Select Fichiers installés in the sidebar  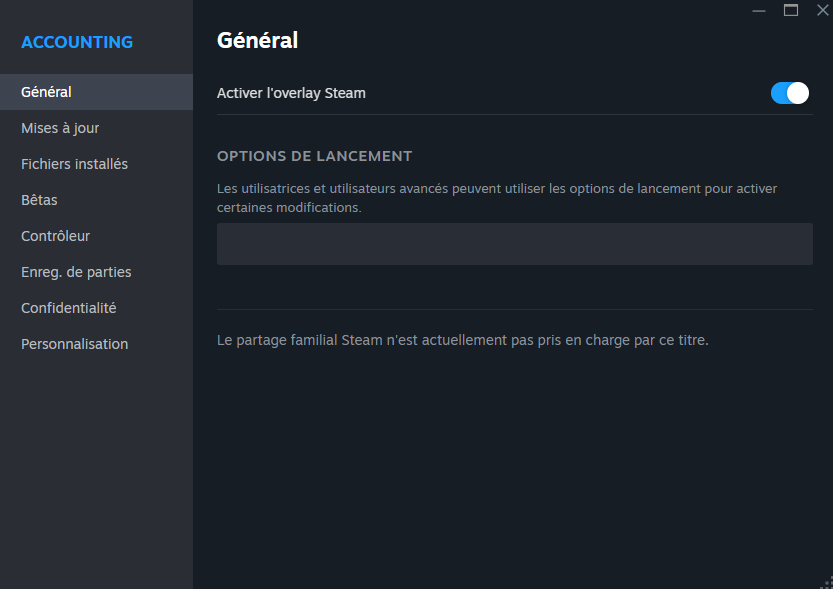pyautogui.click(x=74, y=164)
